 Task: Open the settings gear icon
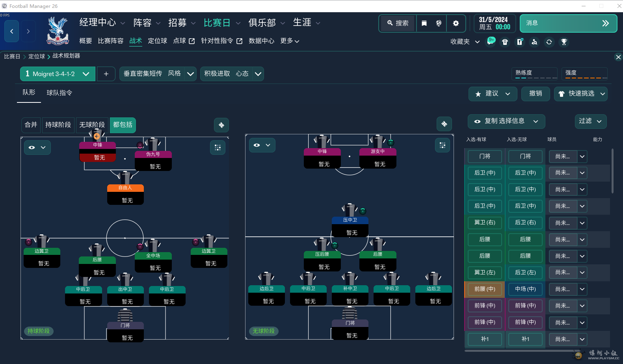[456, 23]
